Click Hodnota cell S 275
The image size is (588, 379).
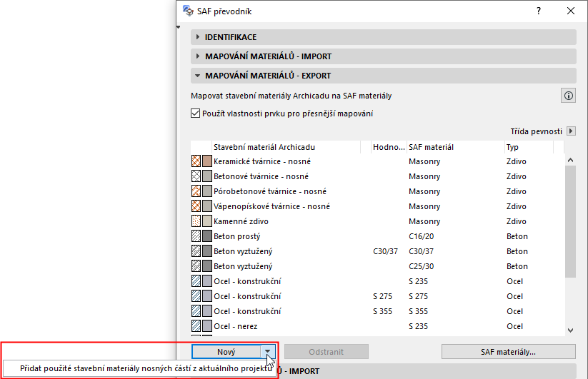[x=382, y=296]
